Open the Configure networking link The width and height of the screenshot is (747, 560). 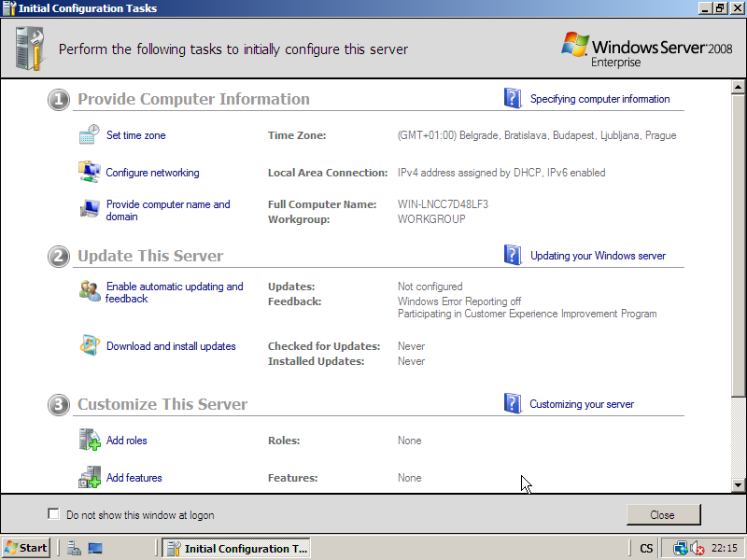152,173
